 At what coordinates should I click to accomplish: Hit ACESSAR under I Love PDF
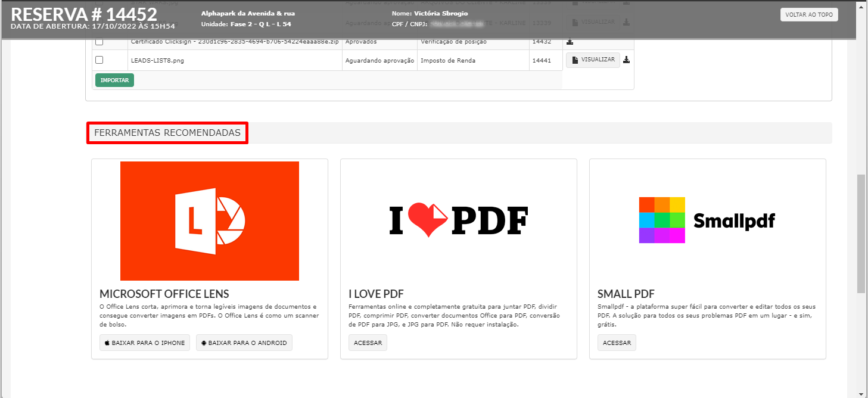tap(368, 343)
